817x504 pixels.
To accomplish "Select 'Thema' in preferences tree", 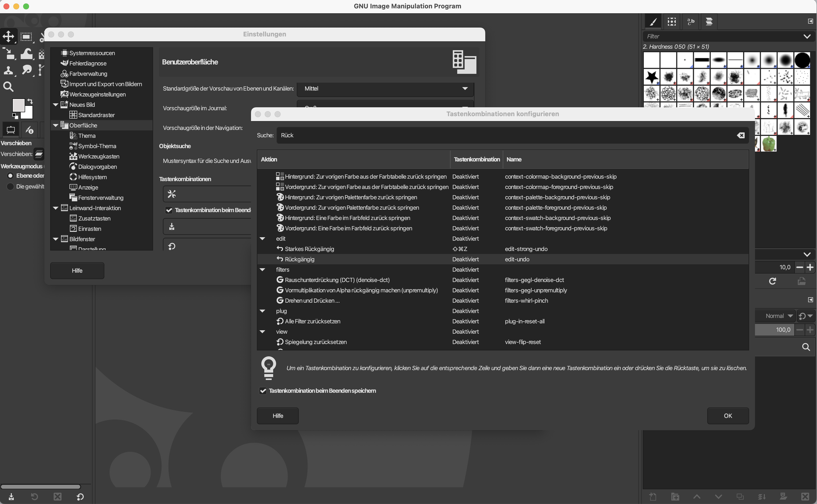I will tap(87, 136).
